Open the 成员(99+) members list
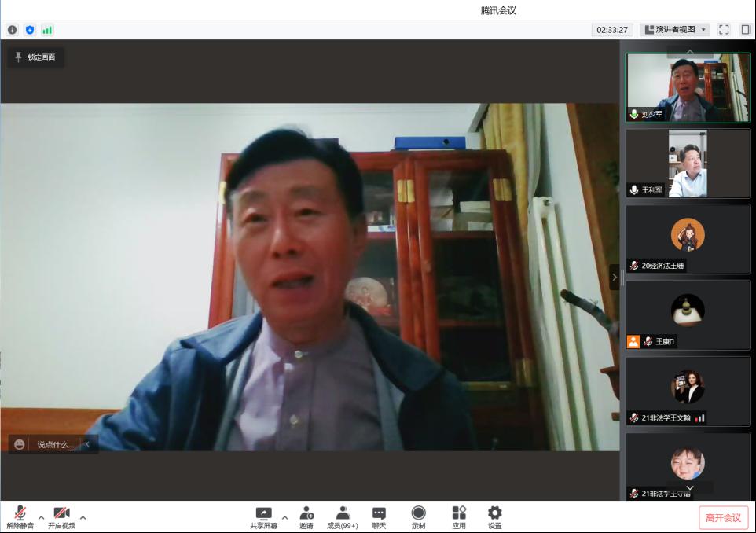The image size is (756, 533). [x=343, y=516]
